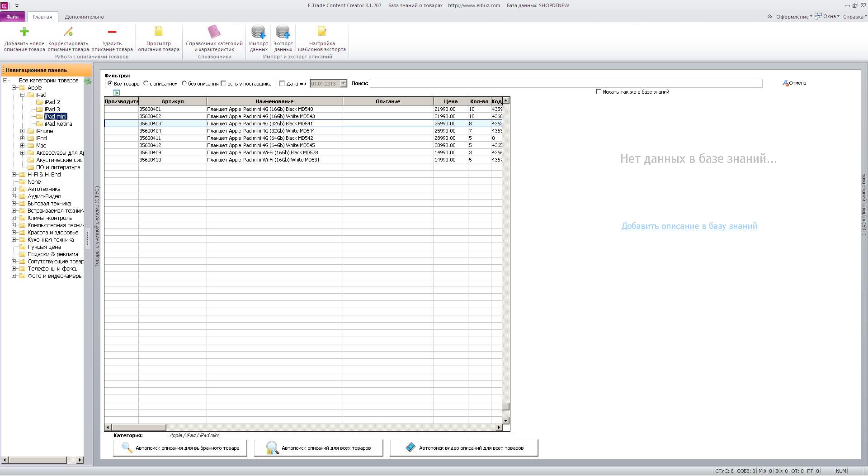Click the table vertical scrollbar down arrow
This screenshot has height=476, width=868.
pos(506,421)
